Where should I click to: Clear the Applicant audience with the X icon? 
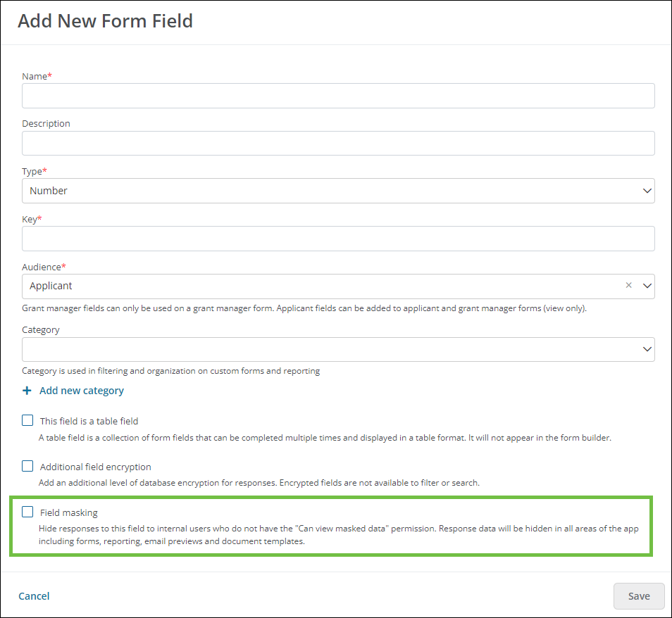point(628,285)
